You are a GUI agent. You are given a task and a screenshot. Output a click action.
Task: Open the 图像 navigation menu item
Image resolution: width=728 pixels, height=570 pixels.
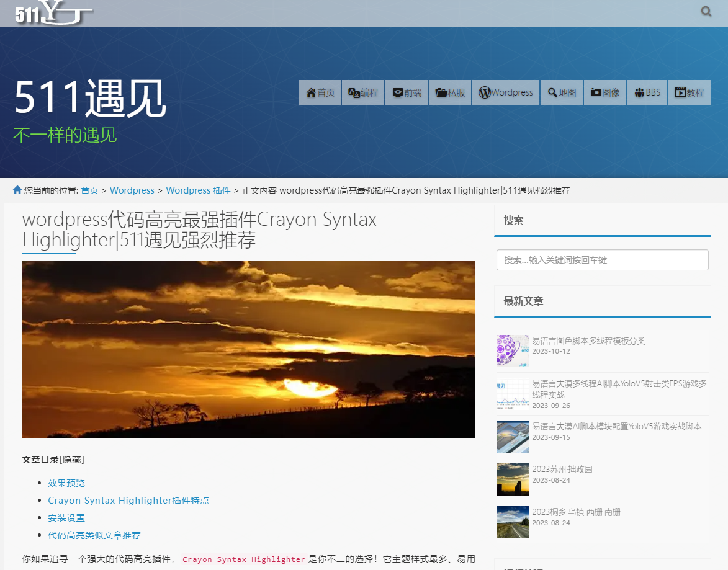pos(605,92)
